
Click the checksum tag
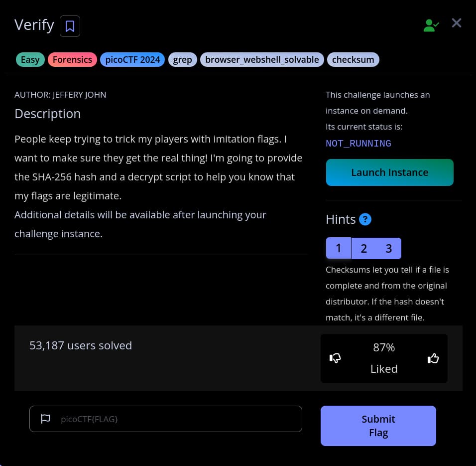(353, 60)
